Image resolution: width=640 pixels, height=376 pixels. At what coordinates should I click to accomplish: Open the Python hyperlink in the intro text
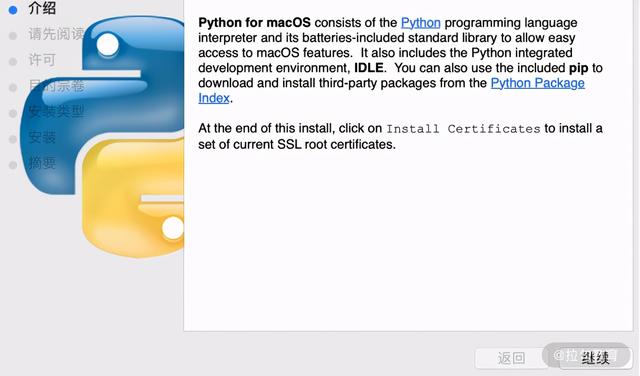pyautogui.click(x=420, y=23)
